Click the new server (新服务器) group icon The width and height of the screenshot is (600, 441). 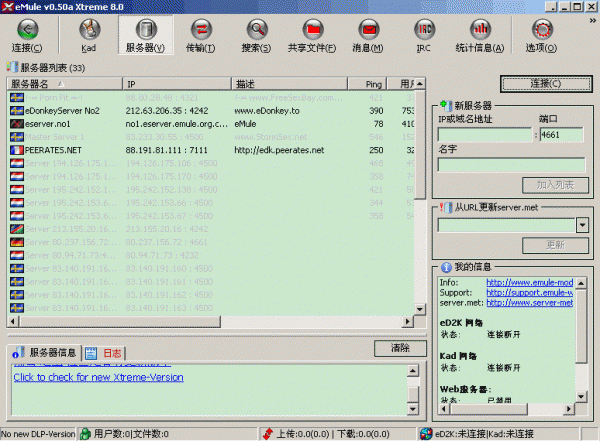(445, 105)
